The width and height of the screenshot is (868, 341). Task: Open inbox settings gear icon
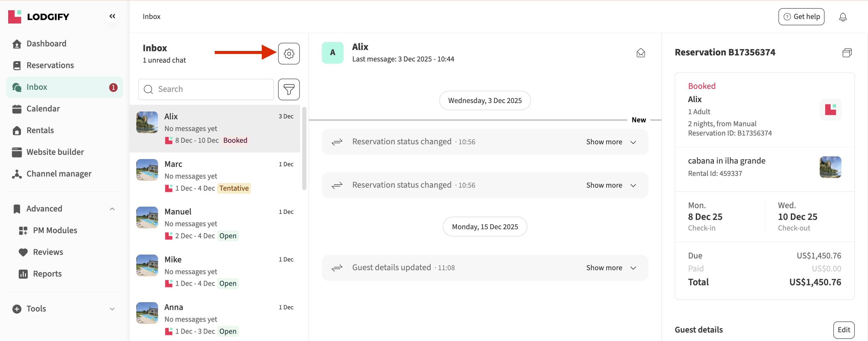pos(288,54)
